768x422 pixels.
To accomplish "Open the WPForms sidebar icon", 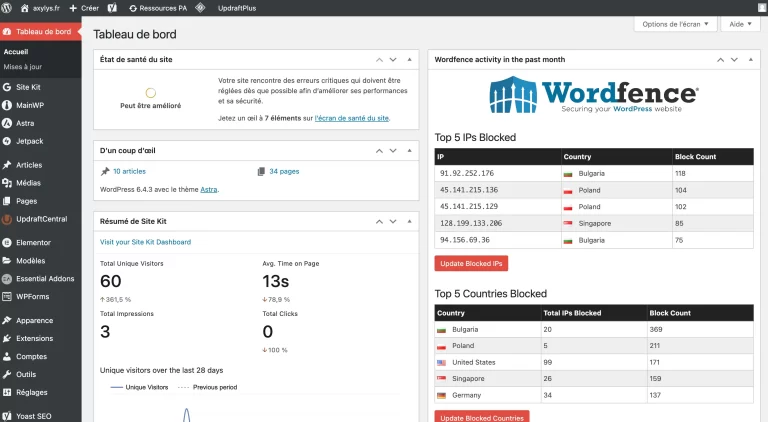I will pos(7,297).
